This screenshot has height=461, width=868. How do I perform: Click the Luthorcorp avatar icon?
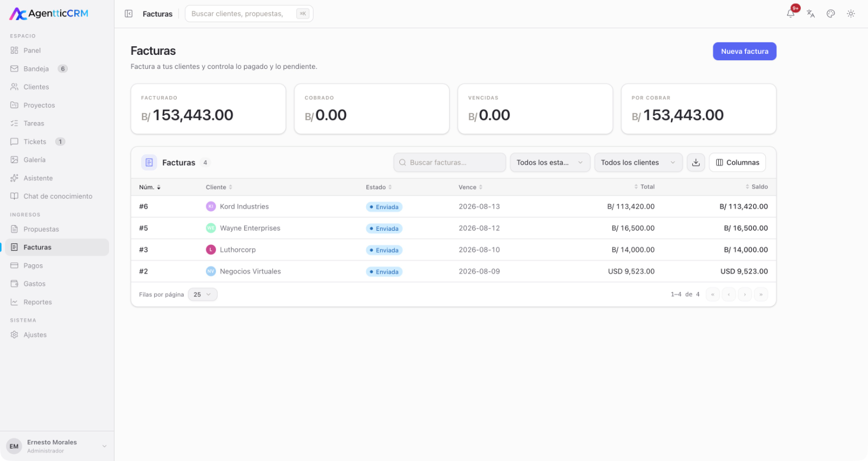point(211,250)
